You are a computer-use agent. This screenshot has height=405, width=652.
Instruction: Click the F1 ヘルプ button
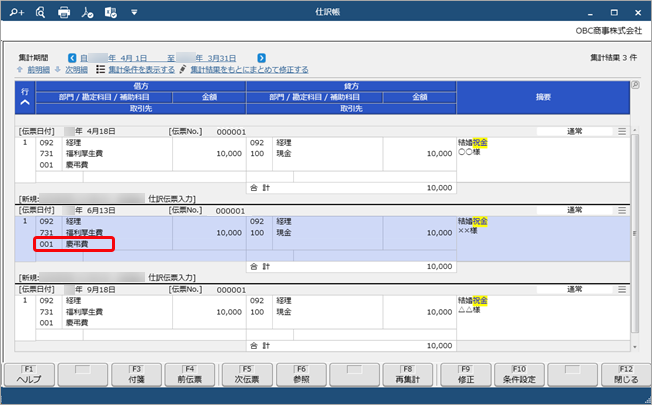pyautogui.click(x=29, y=375)
